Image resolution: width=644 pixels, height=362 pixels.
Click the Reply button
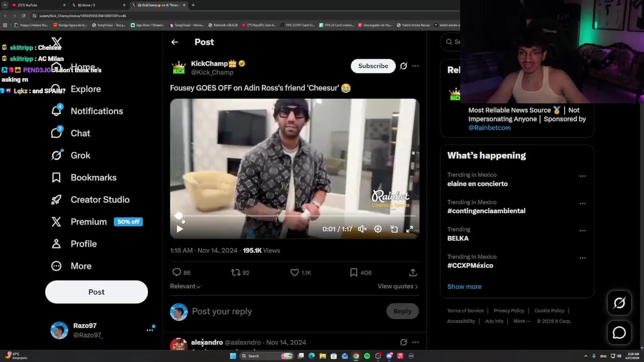(x=403, y=311)
